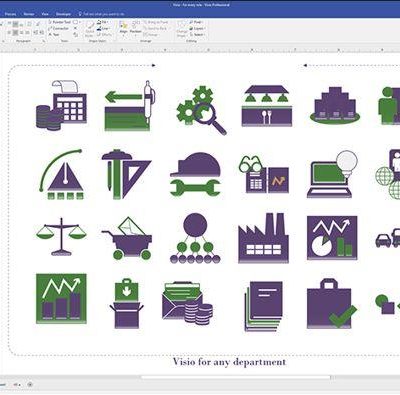Click the Find button in Editing group
This screenshot has width=400, height=395.
point(197,22)
